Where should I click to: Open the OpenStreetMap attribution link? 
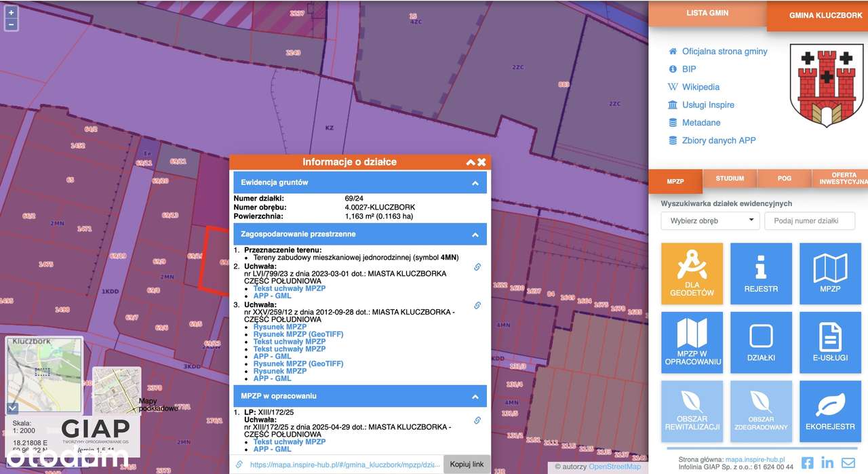[x=614, y=467]
